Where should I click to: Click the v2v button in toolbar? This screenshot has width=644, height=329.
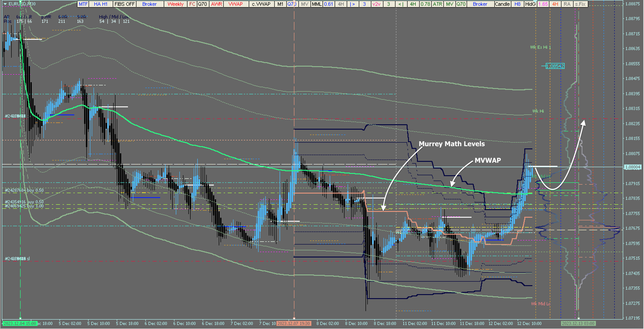pos(376,4)
